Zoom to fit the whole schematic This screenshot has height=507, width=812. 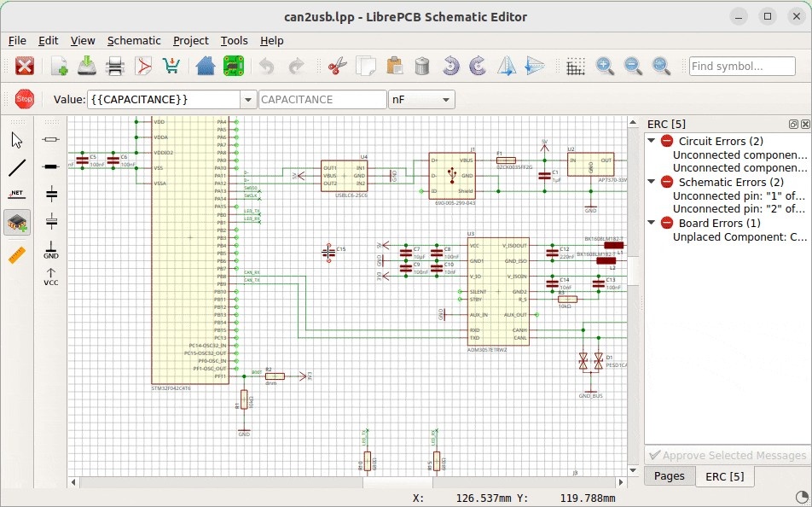pyautogui.click(x=659, y=66)
